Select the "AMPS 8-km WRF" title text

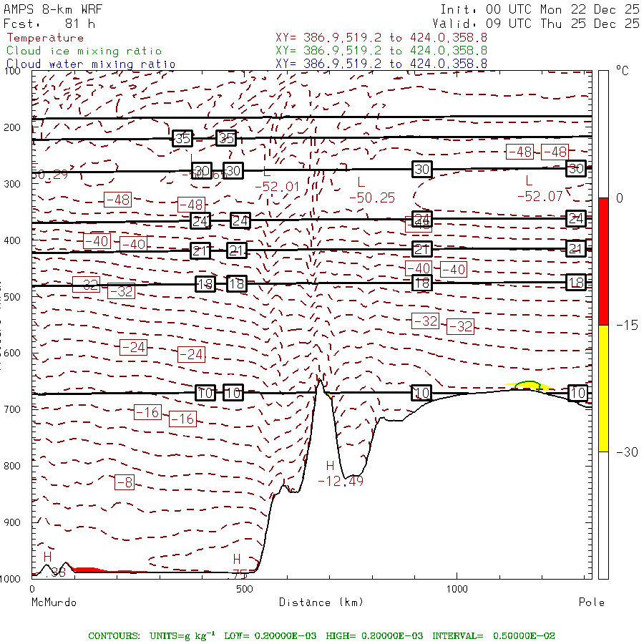point(53,9)
